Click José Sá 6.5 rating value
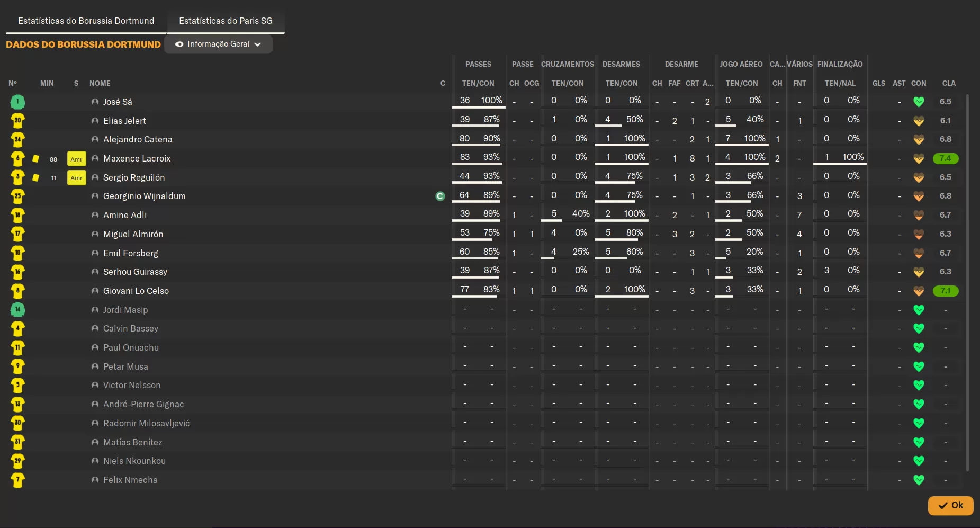The width and height of the screenshot is (980, 528). coord(946,102)
